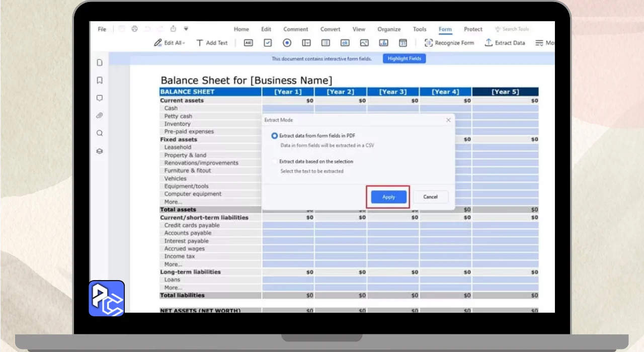
Task: Close the Extract Mode dialog
Action: 448,120
